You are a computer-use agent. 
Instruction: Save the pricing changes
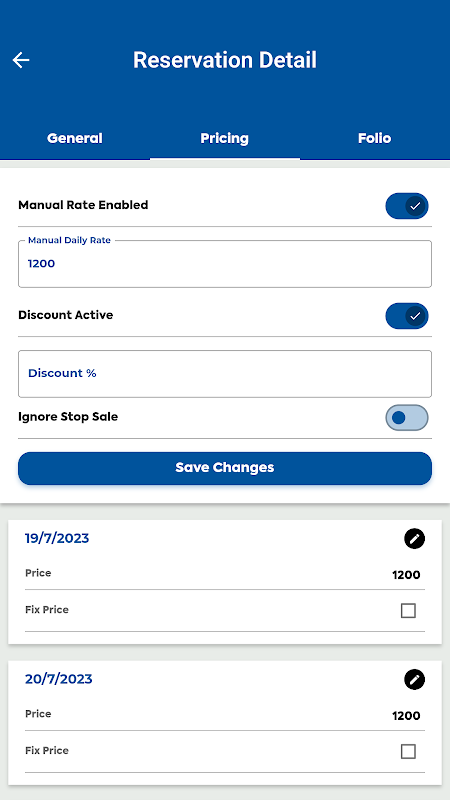pyautogui.click(x=225, y=468)
